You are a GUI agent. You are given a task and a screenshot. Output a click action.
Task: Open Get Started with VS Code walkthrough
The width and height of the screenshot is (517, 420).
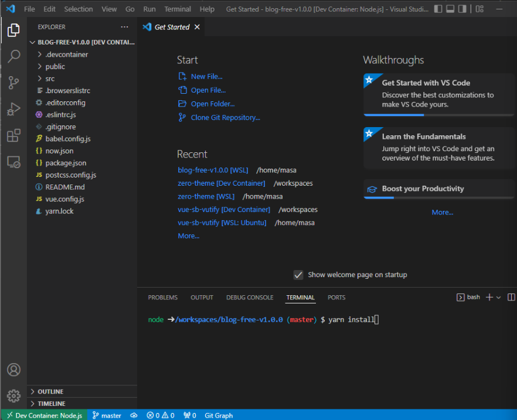tap(438, 94)
